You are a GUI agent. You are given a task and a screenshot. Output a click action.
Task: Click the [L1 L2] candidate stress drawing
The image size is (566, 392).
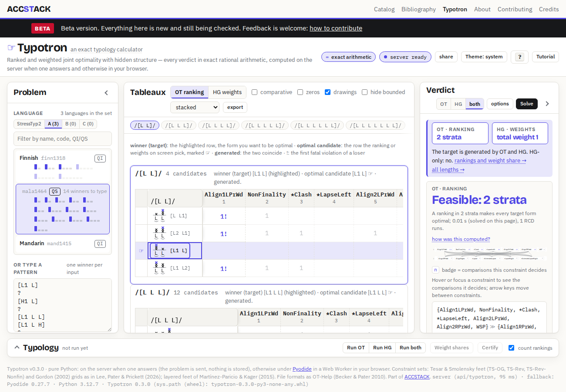[x=159, y=268]
